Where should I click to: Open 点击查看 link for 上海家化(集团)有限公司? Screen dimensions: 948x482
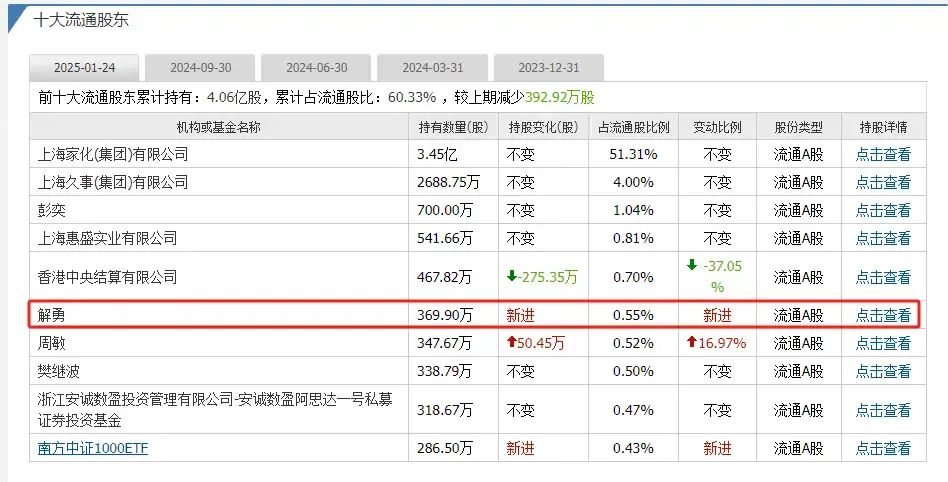click(x=883, y=154)
